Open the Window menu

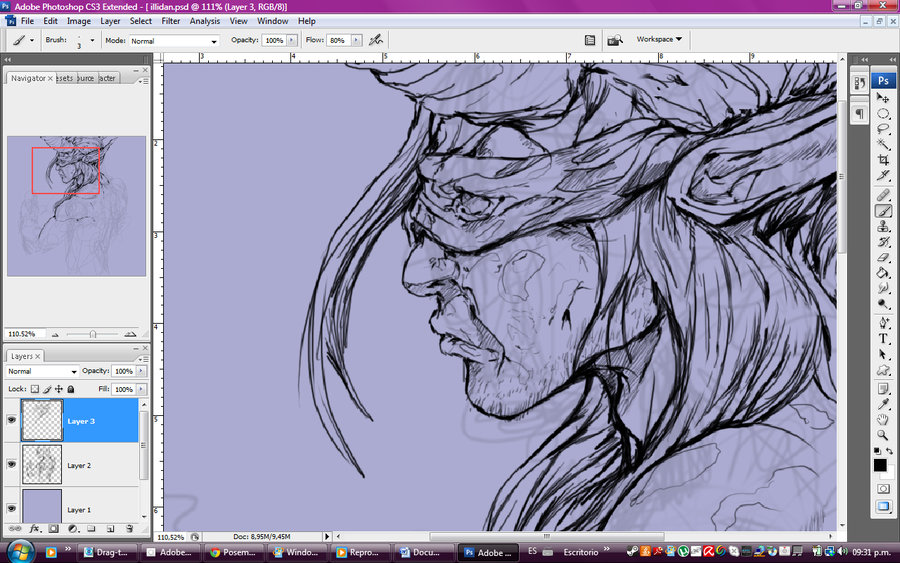tap(273, 21)
